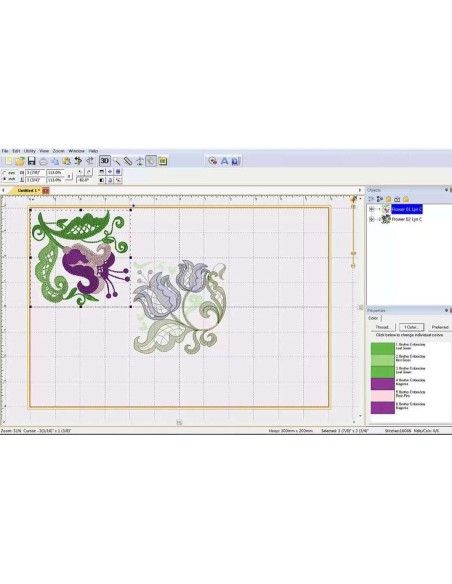The height and width of the screenshot is (584, 452).
Task: Click the rotate right icon
Action: 89,172
